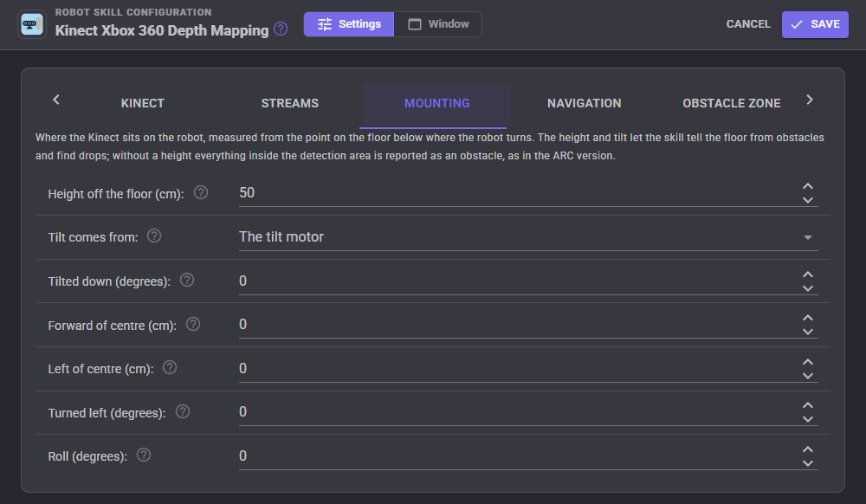Open the Navigation tab
This screenshot has height=504, width=866.
585,103
